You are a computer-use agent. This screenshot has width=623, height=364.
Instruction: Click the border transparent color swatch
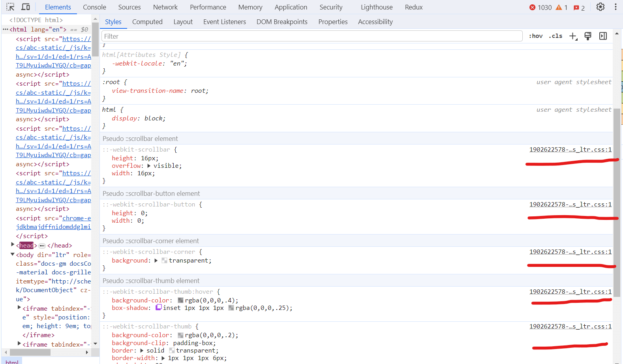(x=172, y=351)
